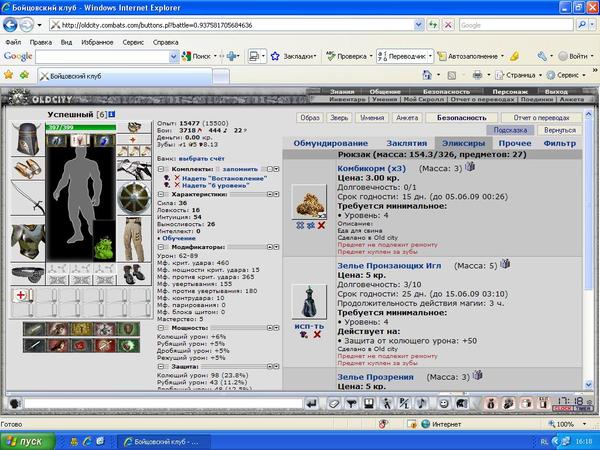600x450 pixels.
Task: Click gift icon beside Зелье Прозрения
Action: (477, 375)
